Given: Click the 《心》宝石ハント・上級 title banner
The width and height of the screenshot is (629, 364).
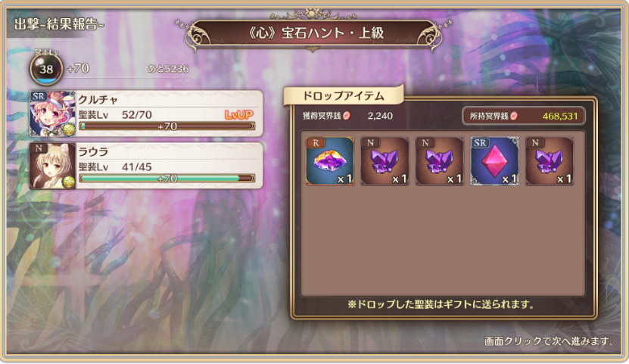Looking at the screenshot, I should 316,33.
